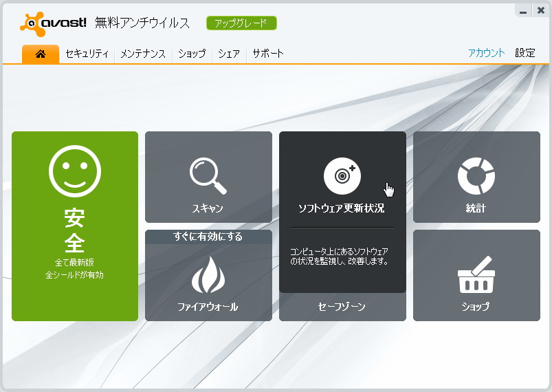The height and width of the screenshot is (392, 552).
Task: Open the ショップ tile label
Action: coord(476,307)
